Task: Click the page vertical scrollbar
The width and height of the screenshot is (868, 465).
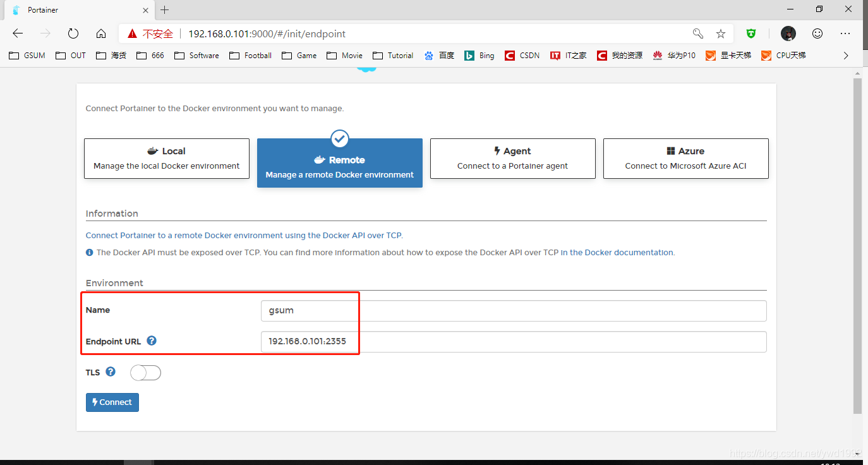Action: tap(858, 246)
